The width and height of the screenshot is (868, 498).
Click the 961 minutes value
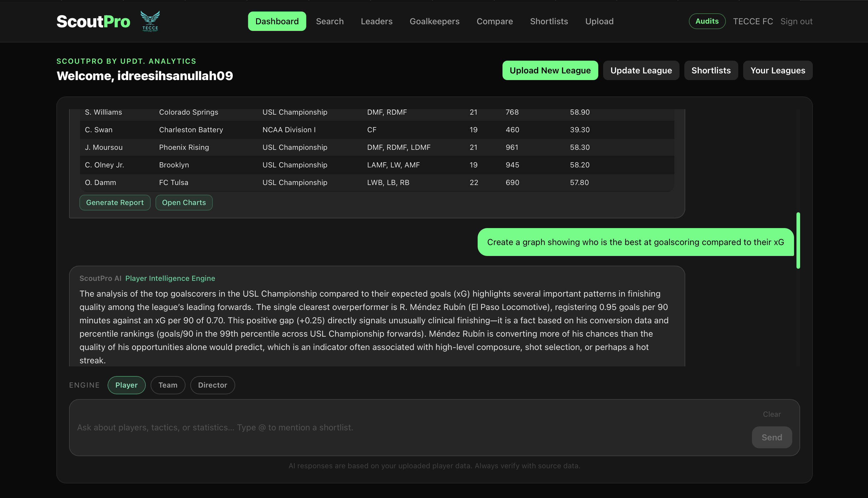(512, 147)
